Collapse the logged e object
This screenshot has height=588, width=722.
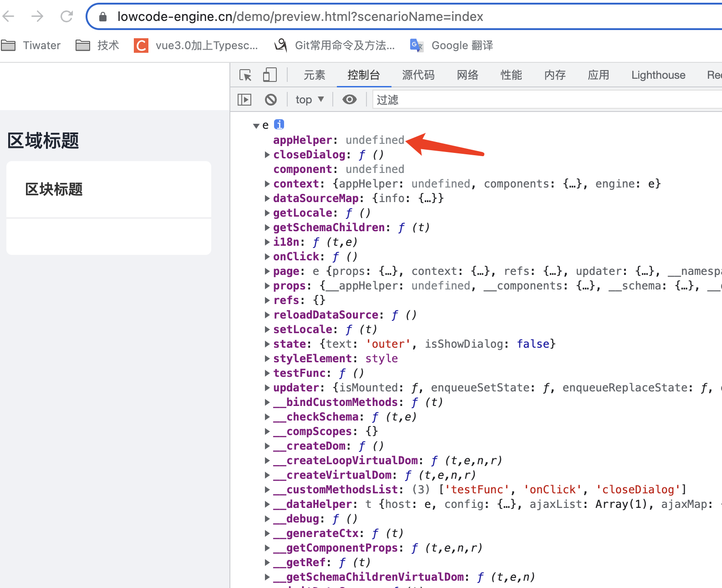coord(256,126)
